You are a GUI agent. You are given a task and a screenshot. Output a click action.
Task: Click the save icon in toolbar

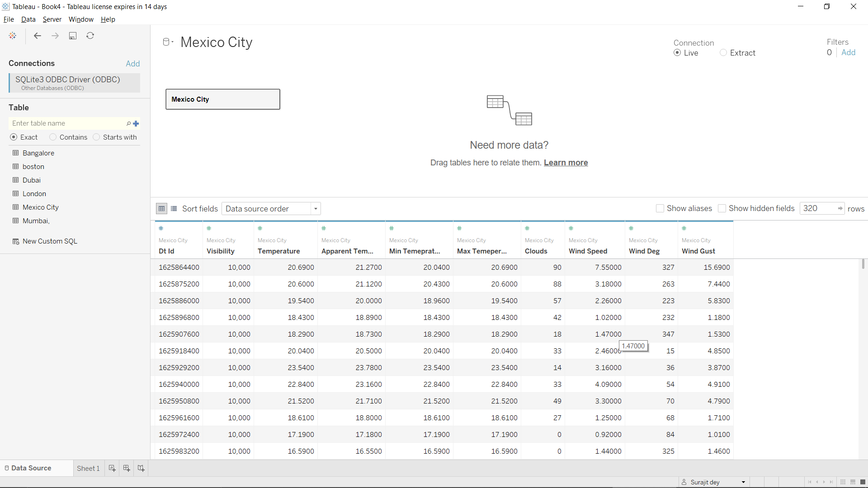(72, 36)
